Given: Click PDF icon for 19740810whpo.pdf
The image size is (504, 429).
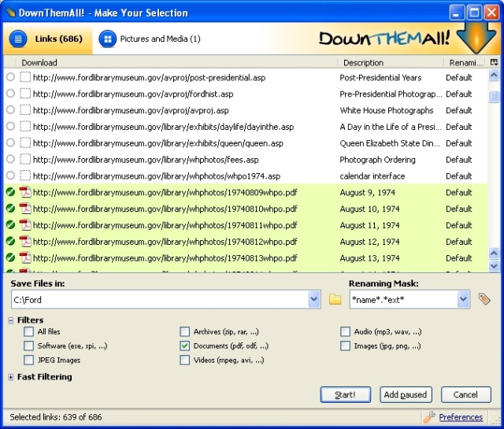Looking at the screenshot, I should 25,209.
